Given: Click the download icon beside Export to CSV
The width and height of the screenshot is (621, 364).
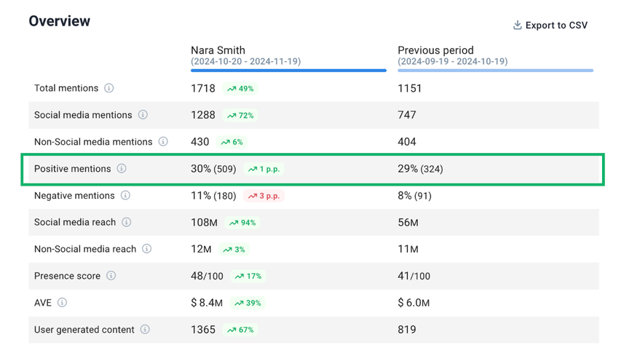Looking at the screenshot, I should coord(517,25).
